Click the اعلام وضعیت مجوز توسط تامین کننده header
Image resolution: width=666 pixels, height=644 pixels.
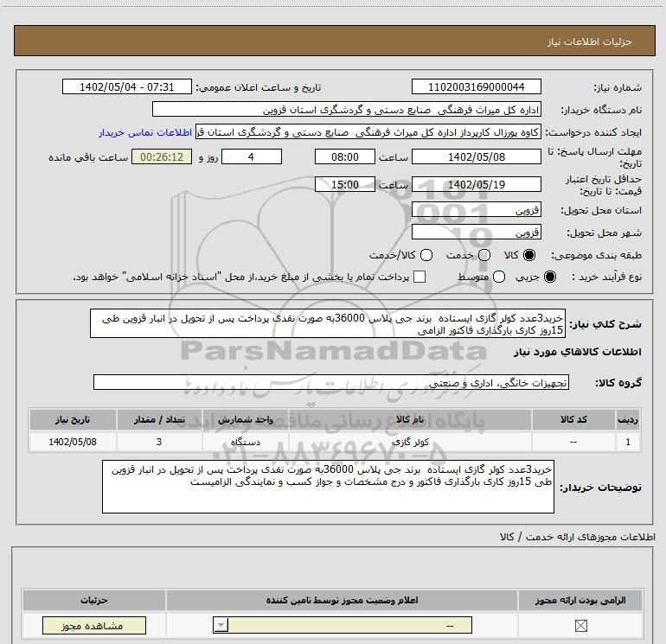pos(342,600)
